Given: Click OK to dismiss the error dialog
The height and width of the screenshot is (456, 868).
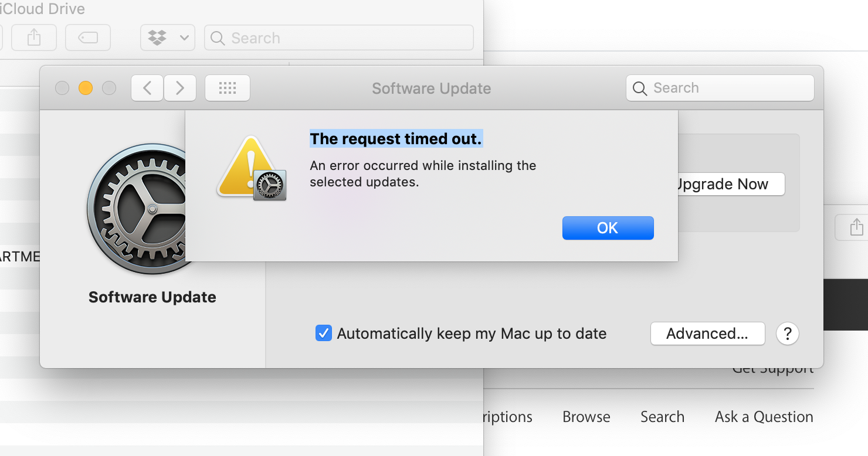Looking at the screenshot, I should click(x=608, y=228).
